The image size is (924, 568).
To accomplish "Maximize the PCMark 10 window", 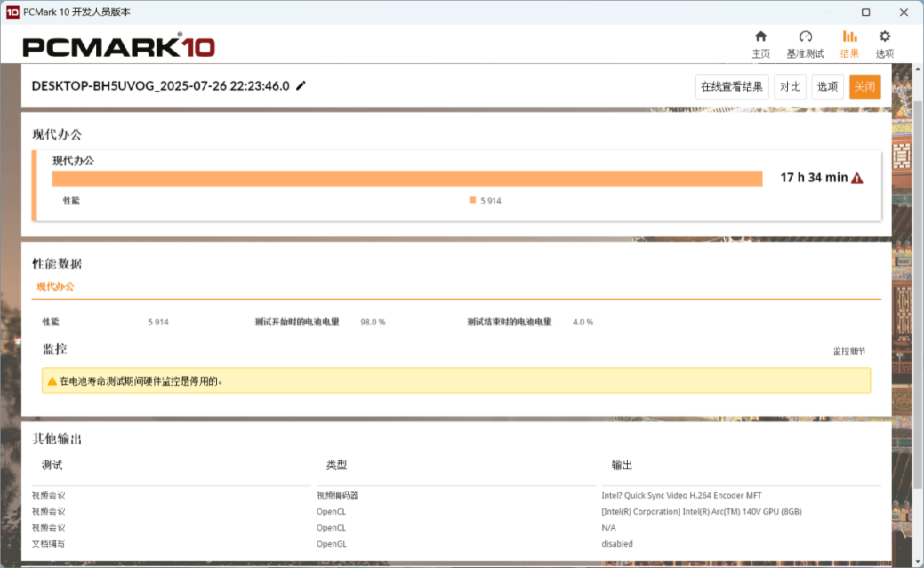I will coord(866,12).
